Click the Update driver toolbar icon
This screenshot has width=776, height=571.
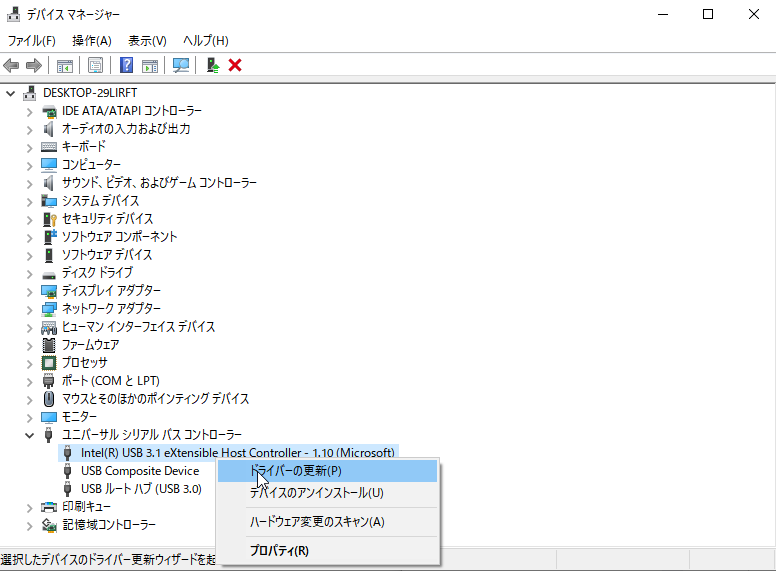point(213,65)
